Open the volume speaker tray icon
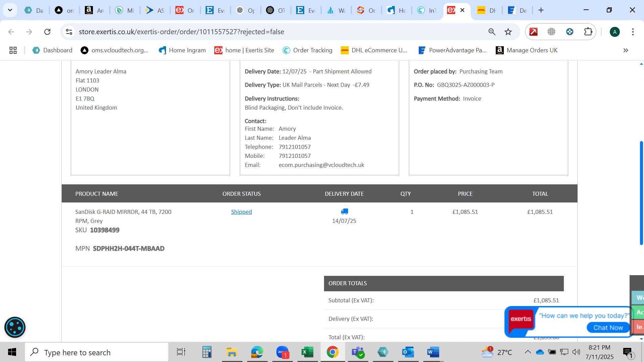Image resolution: width=644 pixels, height=362 pixels. 576,352
